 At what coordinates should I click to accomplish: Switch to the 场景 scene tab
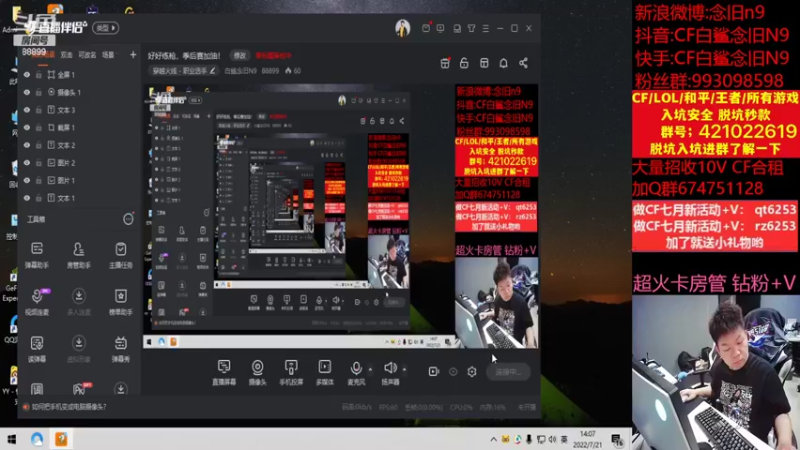pos(108,55)
